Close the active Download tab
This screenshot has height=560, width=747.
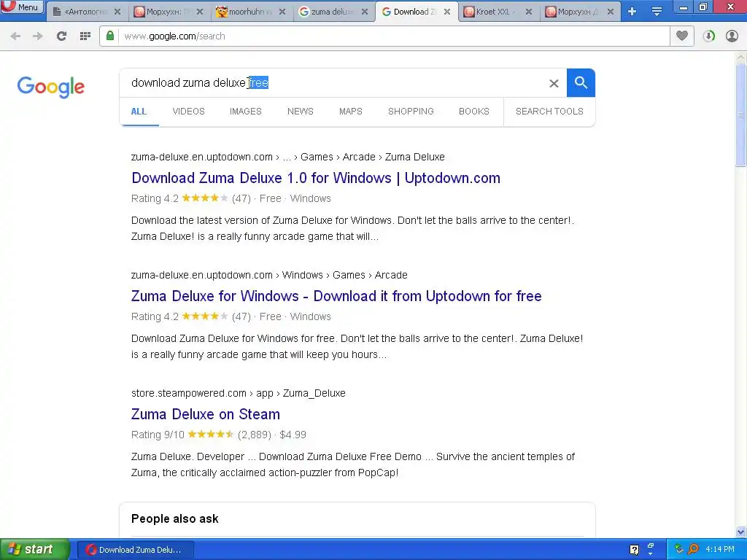tap(447, 12)
